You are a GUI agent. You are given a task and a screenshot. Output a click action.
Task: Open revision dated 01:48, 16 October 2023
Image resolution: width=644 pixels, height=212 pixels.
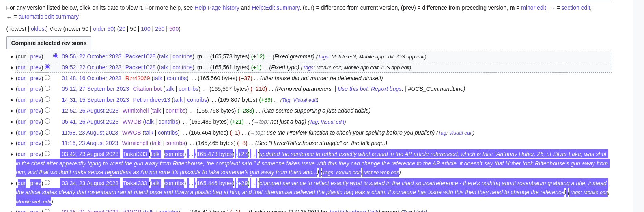point(91,78)
